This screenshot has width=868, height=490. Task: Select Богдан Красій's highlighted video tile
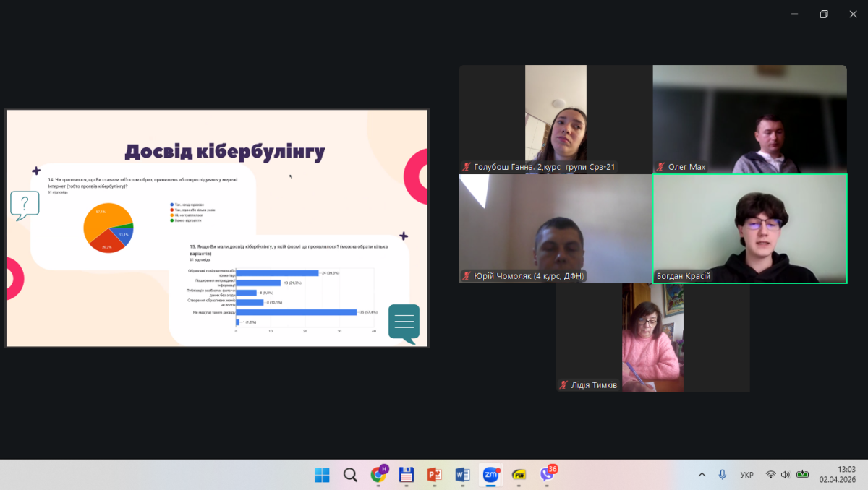[749, 228]
